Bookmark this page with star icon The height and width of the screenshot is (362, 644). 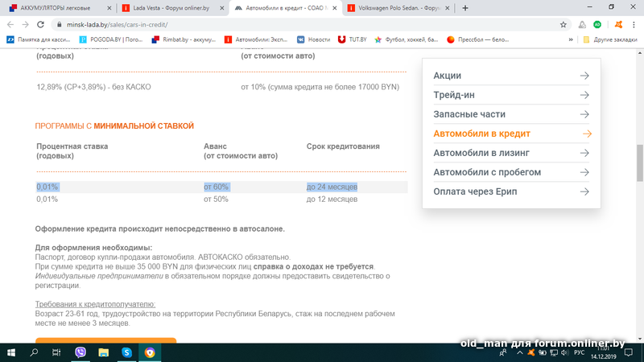click(x=563, y=25)
